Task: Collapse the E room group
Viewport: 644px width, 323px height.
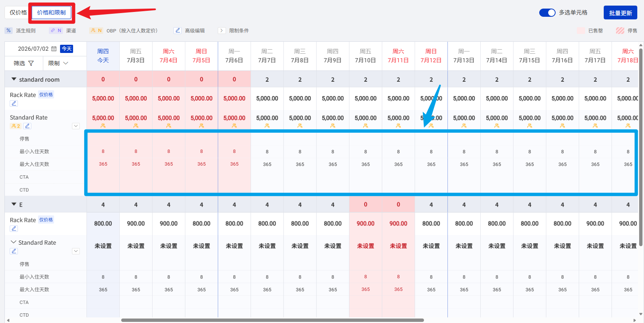Action: coord(14,204)
